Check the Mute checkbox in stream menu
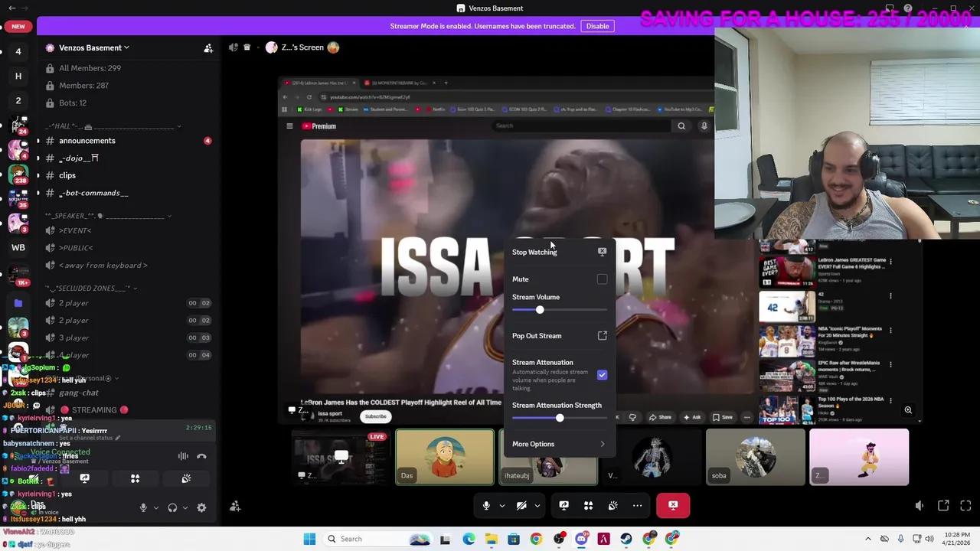Viewport: 980px width, 551px height. point(603,279)
